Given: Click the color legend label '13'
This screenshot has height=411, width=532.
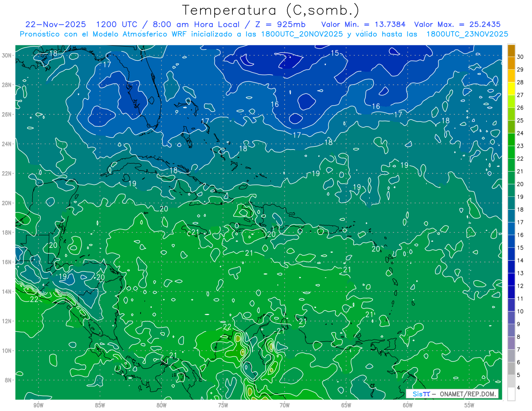Looking at the screenshot, I should 520,274.
